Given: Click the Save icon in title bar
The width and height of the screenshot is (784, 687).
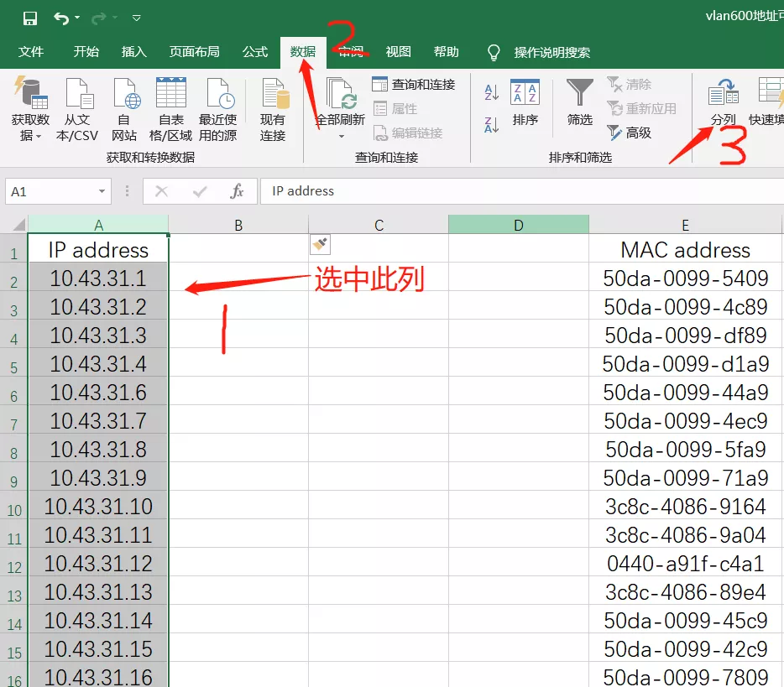Looking at the screenshot, I should tap(30, 18).
